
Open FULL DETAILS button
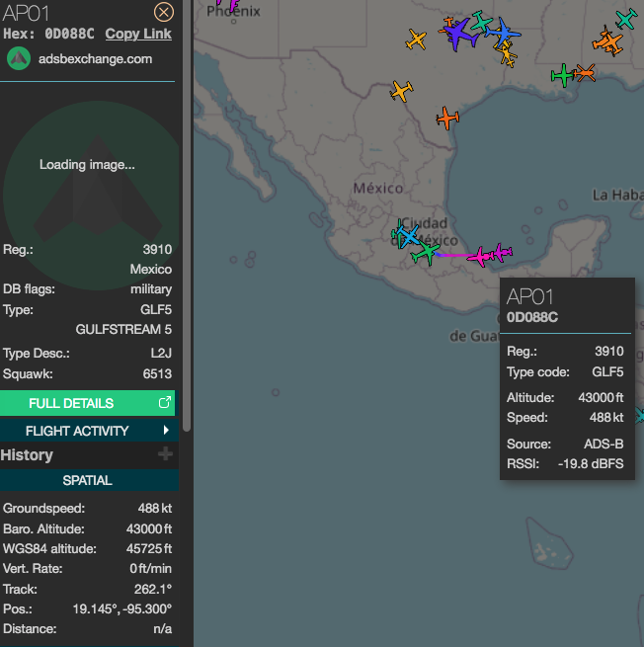(88, 403)
